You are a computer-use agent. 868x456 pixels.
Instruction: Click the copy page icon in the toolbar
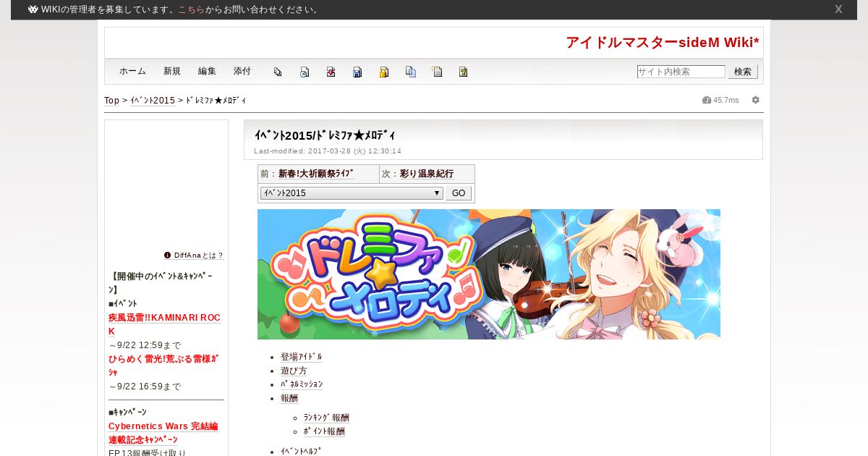click(278, 72)
